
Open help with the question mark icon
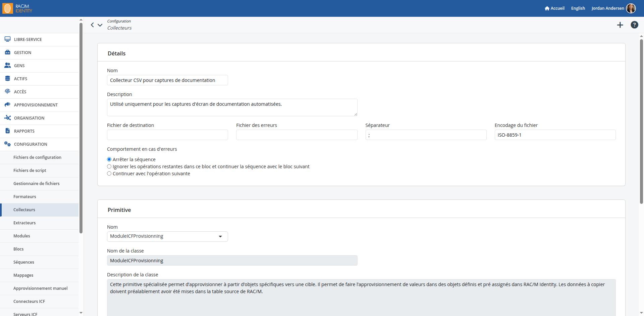(x=634, y=25)
